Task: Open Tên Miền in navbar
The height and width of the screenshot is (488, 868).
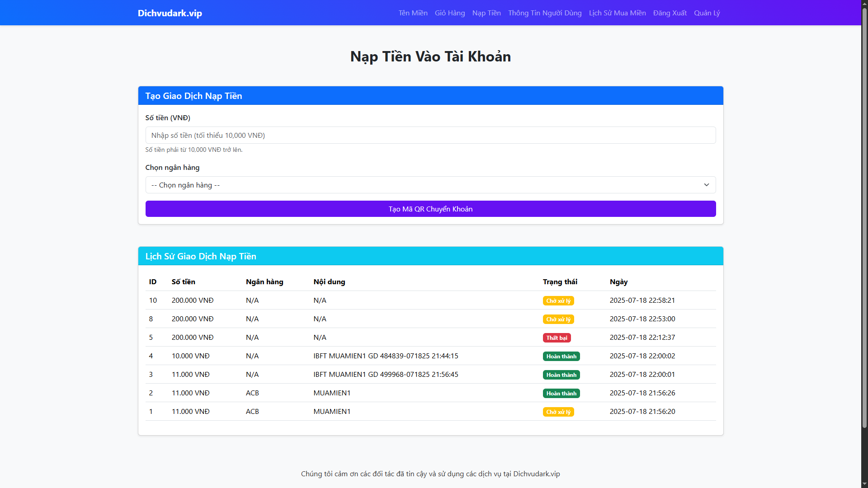Action: [413, 13]
